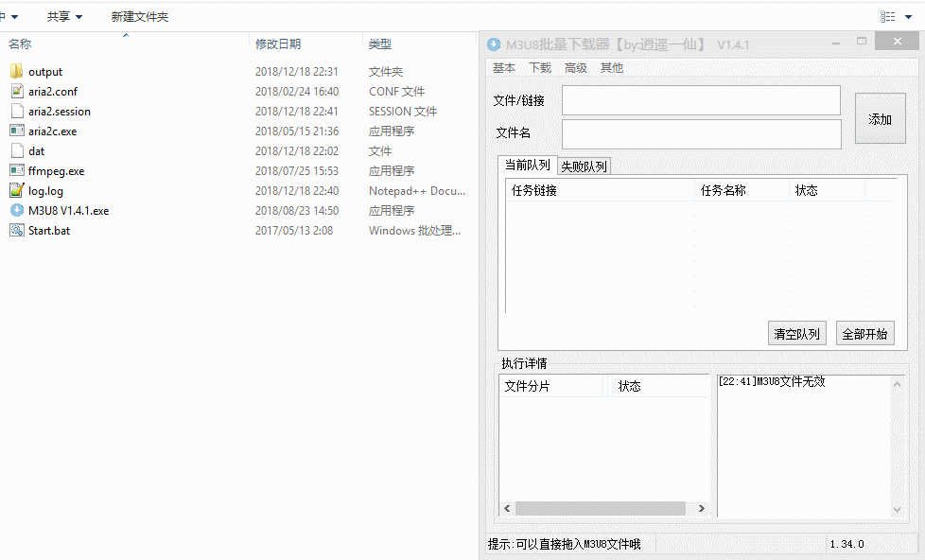Viewport: 925px width, 560px height.
Task: Click the 任务链接 column header
Action: 600,190
